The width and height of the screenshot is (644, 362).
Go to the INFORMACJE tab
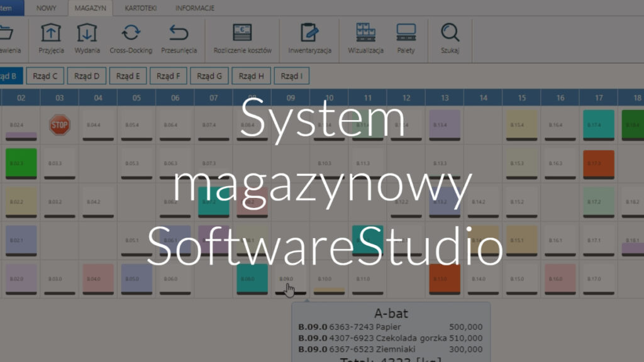pos(195,8)
